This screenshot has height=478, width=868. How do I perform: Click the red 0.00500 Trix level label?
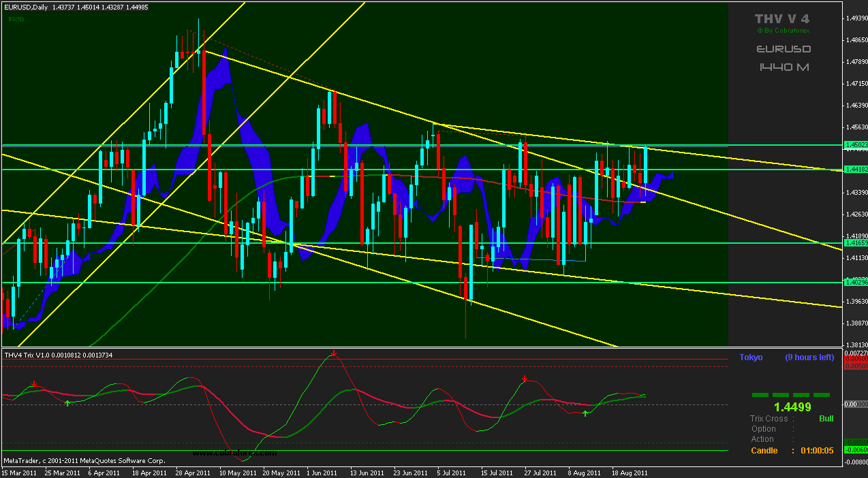pos(855,366)
